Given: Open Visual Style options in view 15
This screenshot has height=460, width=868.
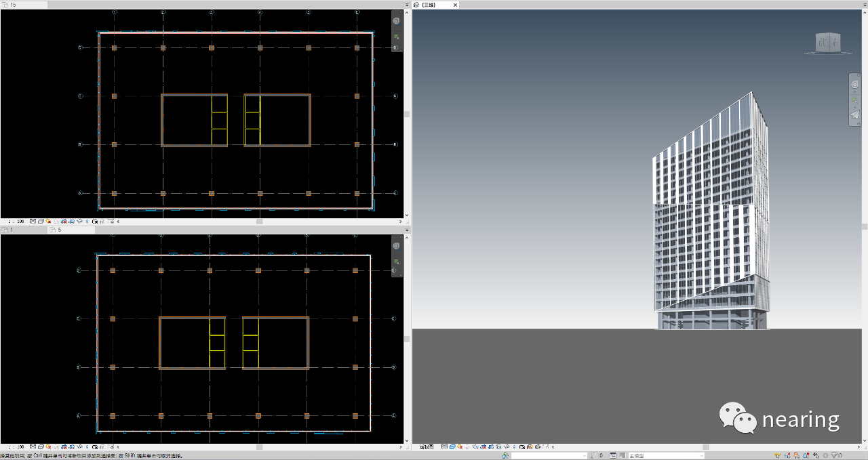Looking at the screenshot, I should (x=41, y=221).
